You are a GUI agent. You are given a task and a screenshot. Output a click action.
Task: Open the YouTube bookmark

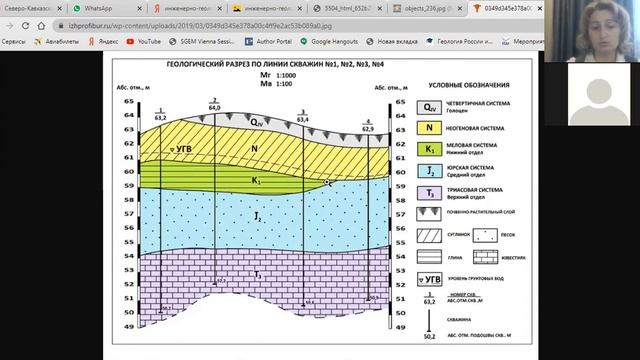(x=144, y=42)
